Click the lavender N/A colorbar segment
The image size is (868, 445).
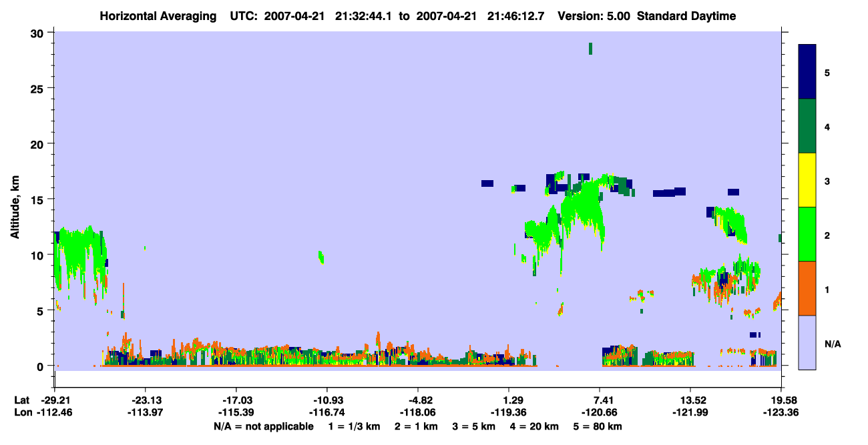[807, 342]
